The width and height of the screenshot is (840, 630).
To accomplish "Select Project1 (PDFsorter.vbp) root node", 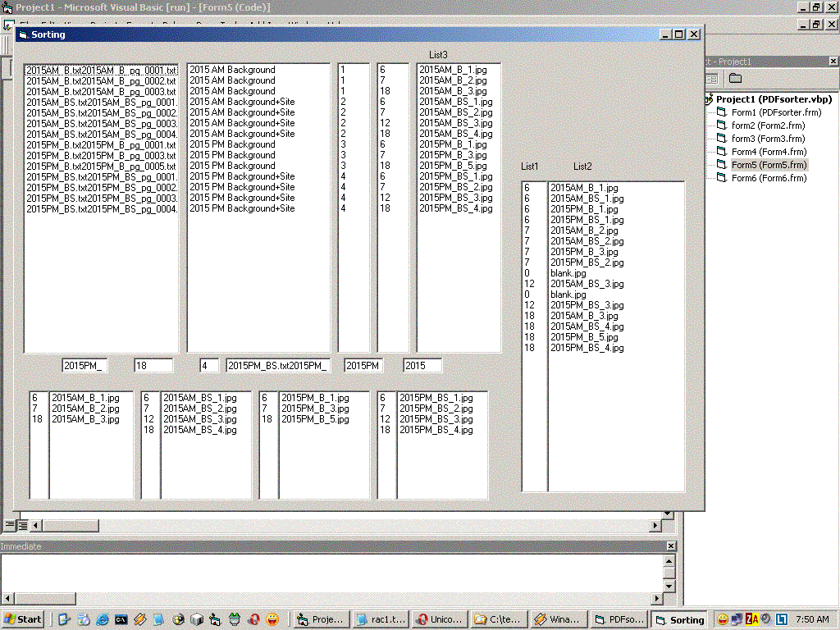I will tap(774, 99).
